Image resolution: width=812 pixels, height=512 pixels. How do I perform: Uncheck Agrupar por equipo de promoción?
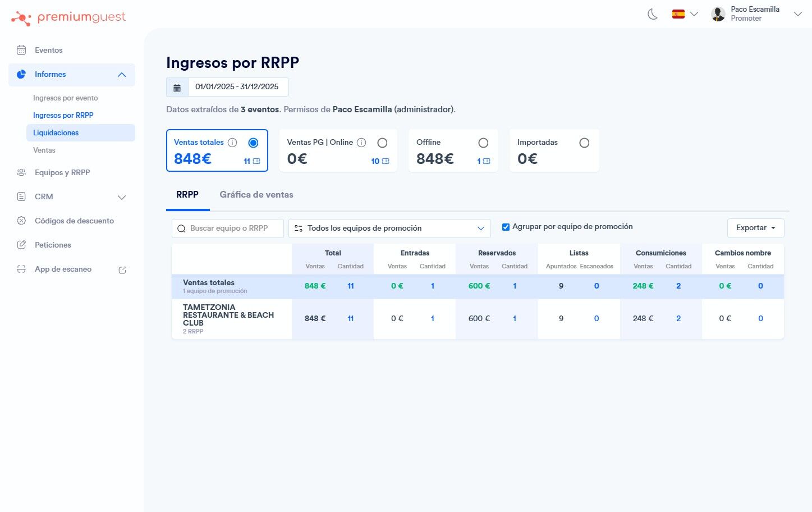coord(506,227)
